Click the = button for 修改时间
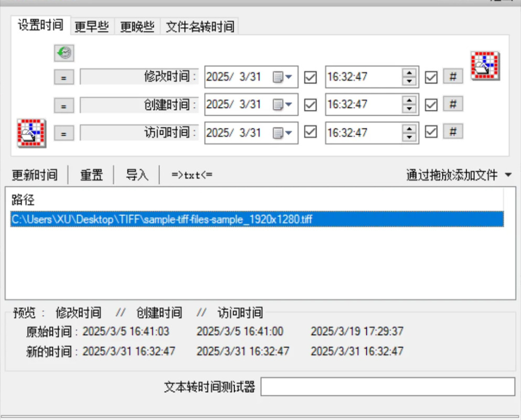The width and height of the screenshot is (521, 420). tap(64, 78)
